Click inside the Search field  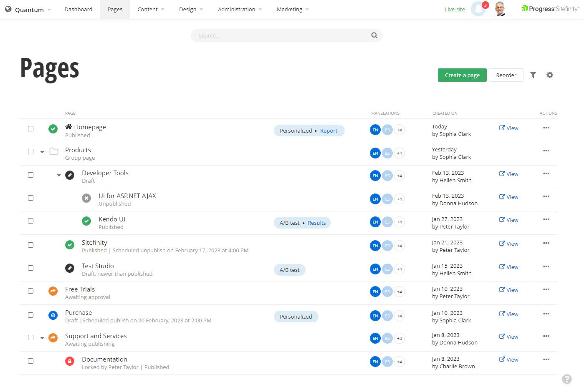[x=280, y=35]
